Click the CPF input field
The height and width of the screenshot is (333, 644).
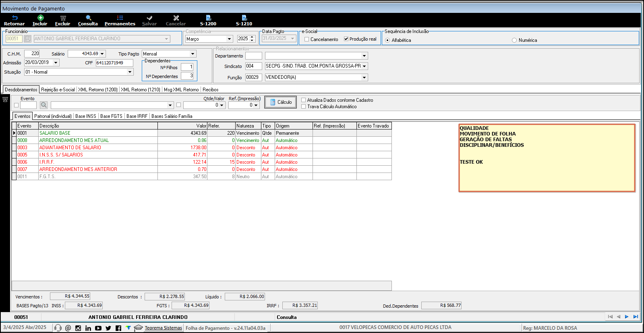coord(114,63)
